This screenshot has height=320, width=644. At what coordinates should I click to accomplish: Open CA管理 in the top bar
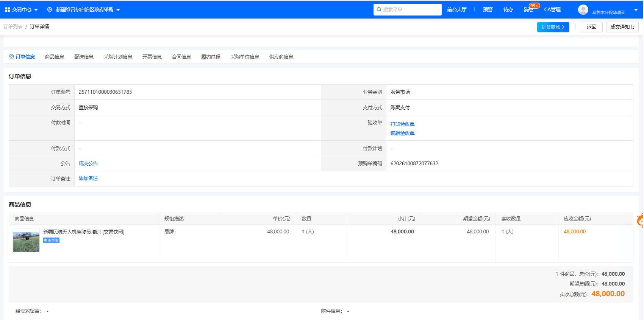pos(552,9)
